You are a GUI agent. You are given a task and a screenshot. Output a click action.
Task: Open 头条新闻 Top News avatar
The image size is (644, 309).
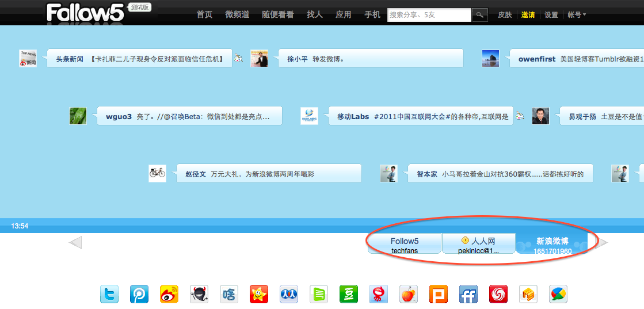click(28, 58)
